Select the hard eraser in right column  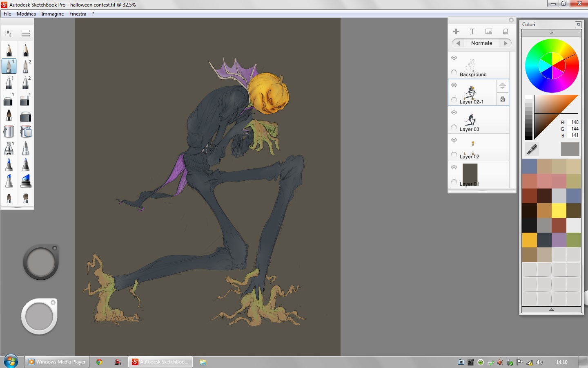26,99
